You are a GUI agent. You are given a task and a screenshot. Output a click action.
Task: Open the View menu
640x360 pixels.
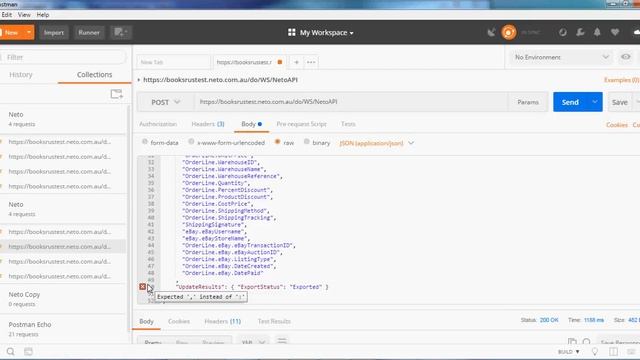[24, 15]
